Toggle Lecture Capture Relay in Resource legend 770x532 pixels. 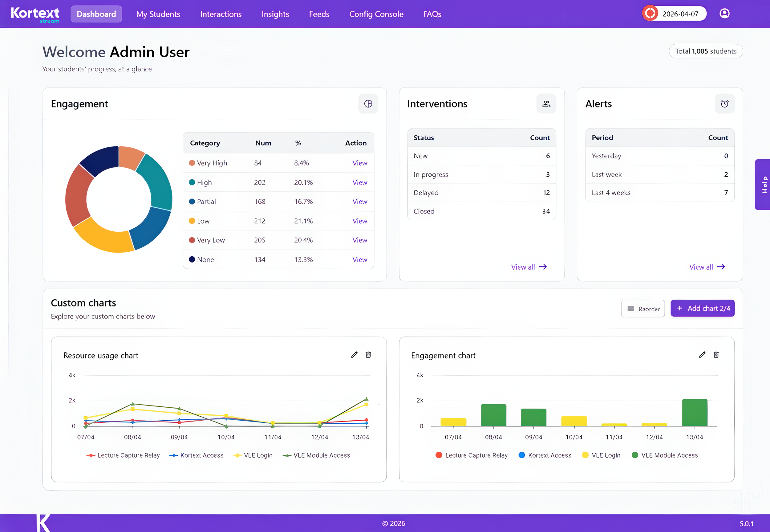[x=123, y=455]
